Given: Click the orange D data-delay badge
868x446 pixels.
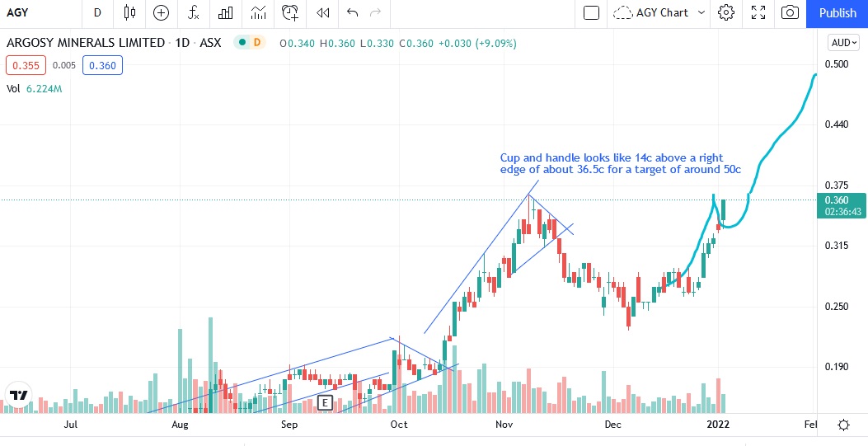Looking at the screenshot, I should (x=256, y=43).
